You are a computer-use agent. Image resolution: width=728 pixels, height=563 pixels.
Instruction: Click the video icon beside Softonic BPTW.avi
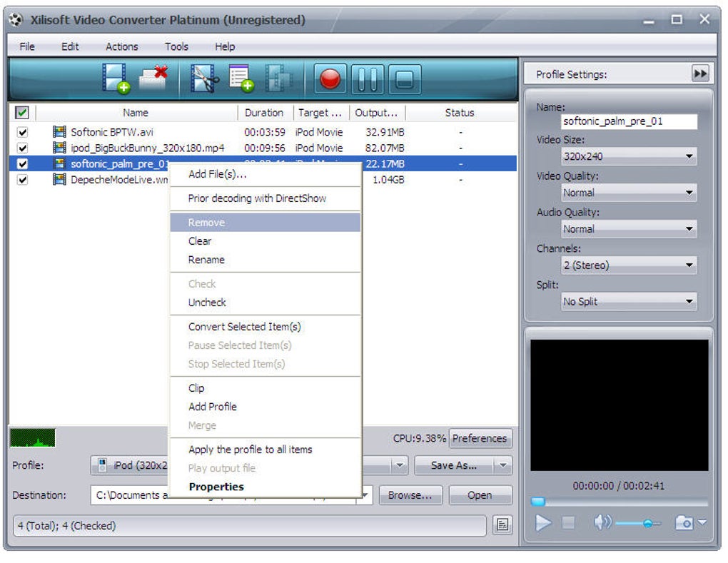tap(59, 132)
